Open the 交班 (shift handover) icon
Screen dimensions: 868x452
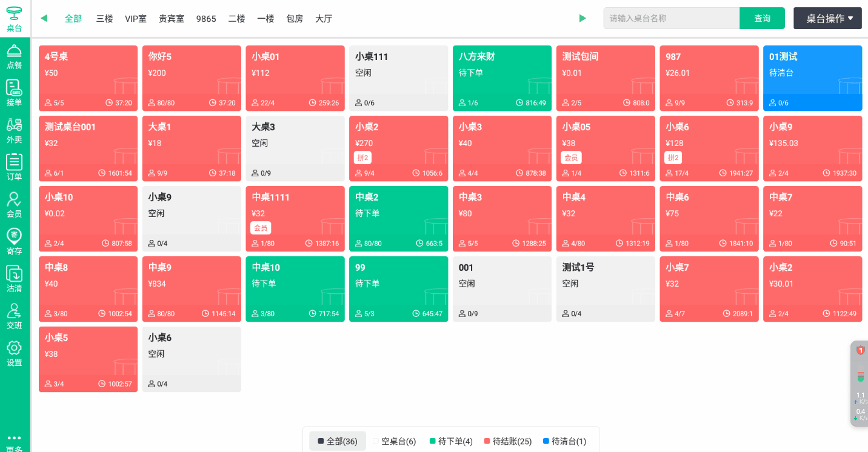(x=14, y=317)
